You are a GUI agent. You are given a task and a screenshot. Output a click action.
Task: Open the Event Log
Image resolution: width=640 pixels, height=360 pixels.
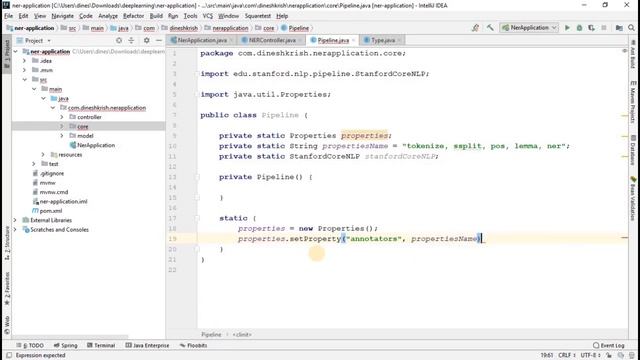pyautogui.click(x=609, y=345)
